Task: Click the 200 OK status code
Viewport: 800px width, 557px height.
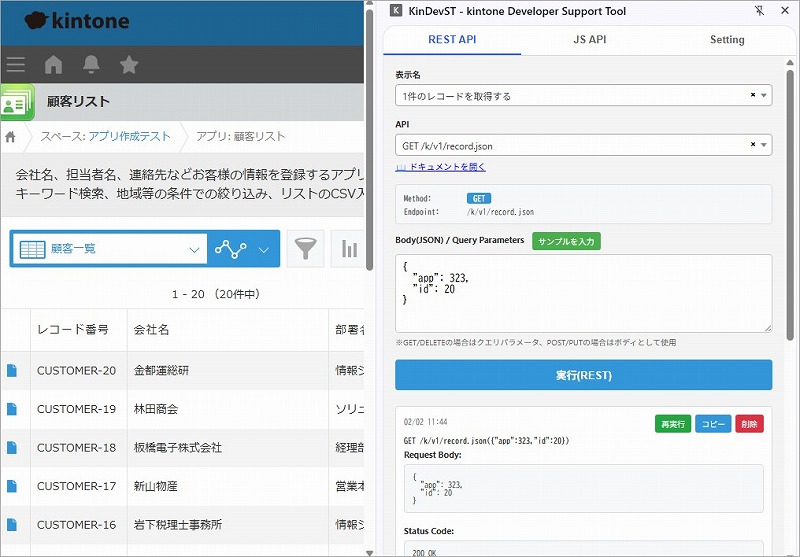Action: pos(424,552)
